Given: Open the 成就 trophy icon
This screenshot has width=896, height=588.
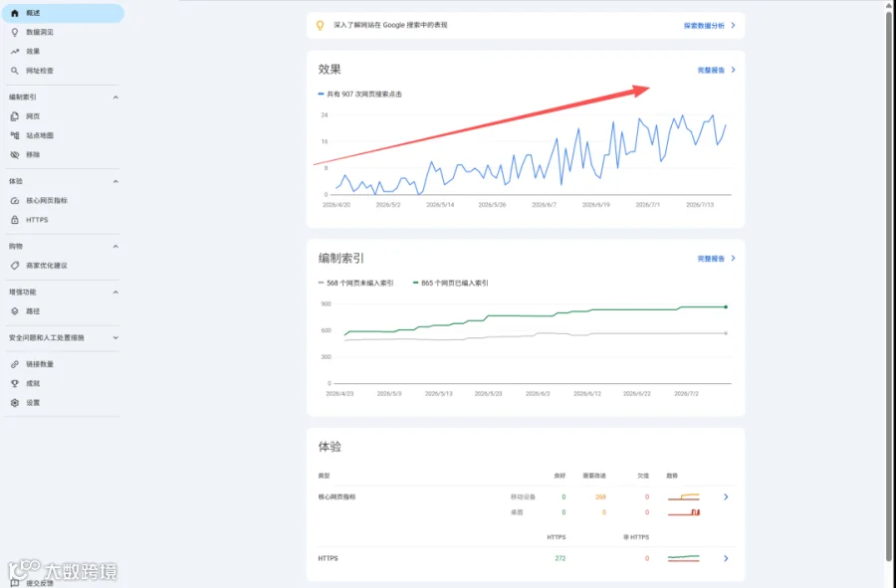Looking at the screenshot, I should [15, 384].
